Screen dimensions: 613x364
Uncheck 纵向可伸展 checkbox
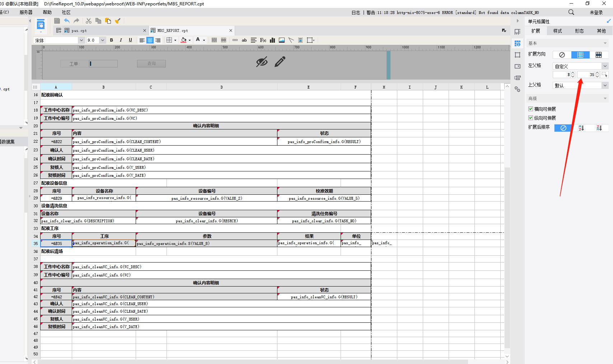coord(530,118)
